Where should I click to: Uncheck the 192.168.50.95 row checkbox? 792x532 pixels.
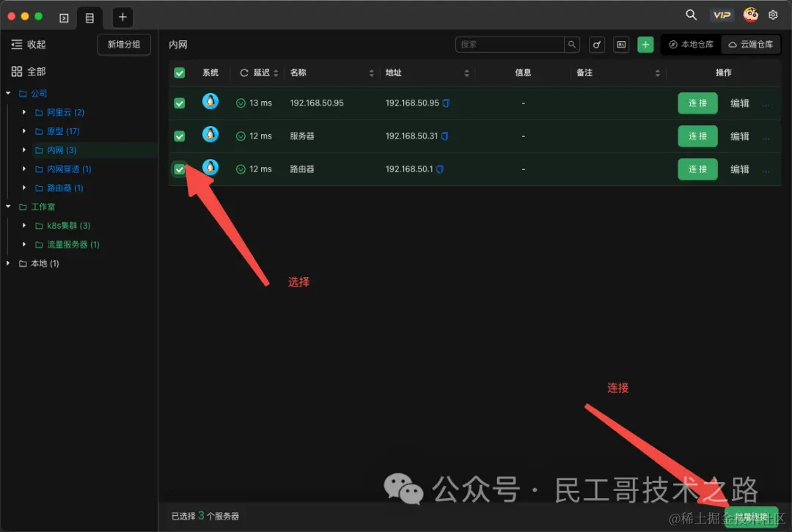click(x=179, y=103)
